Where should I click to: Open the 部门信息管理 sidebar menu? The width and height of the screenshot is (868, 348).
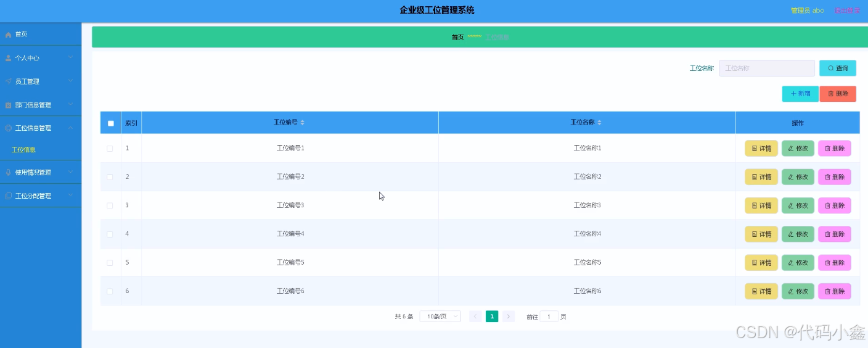(x=41, y=105)
